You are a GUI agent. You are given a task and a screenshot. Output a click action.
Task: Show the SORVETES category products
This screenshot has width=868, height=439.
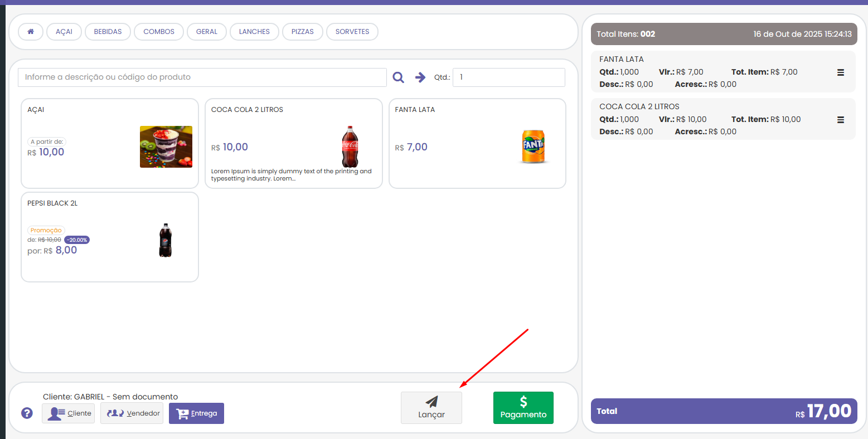(x=352, y=32)
